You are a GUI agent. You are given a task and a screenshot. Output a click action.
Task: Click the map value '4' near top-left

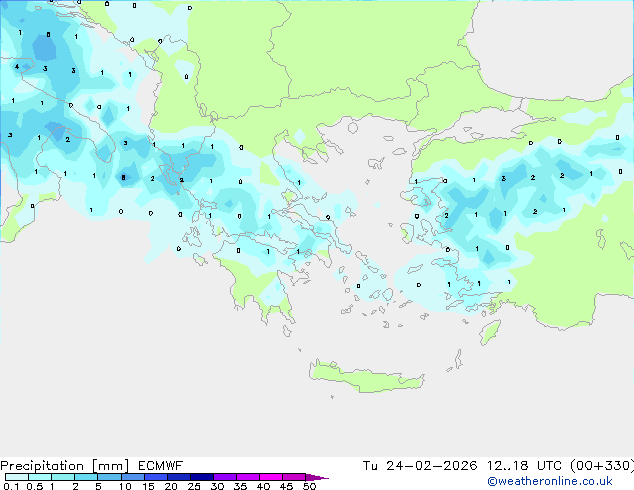point(17,67)
